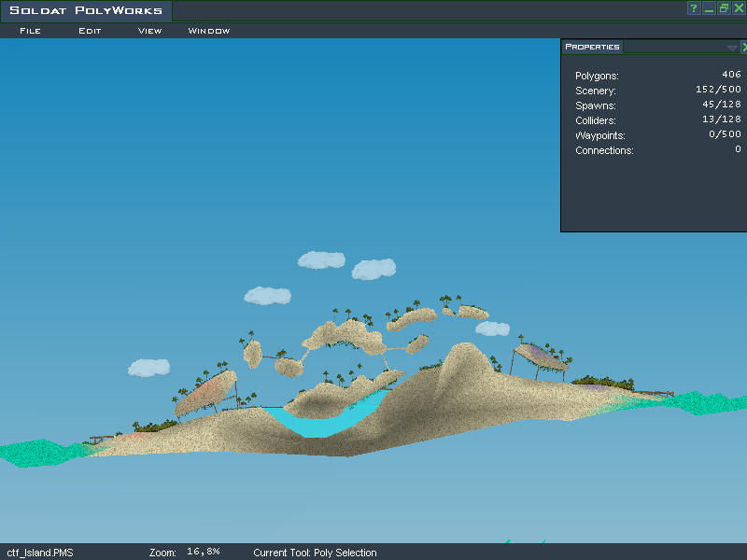Open the Window menu
This screenshot has width=747, height=560.
coord(209,31)
